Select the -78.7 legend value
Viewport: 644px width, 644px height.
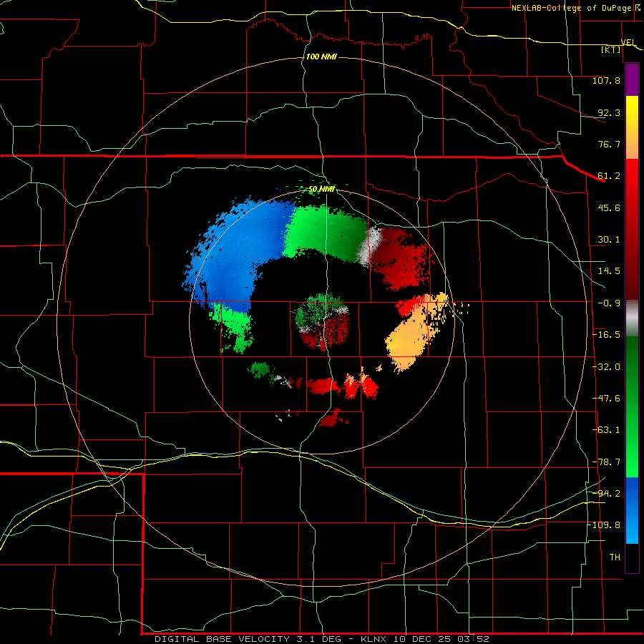[606, 462]
